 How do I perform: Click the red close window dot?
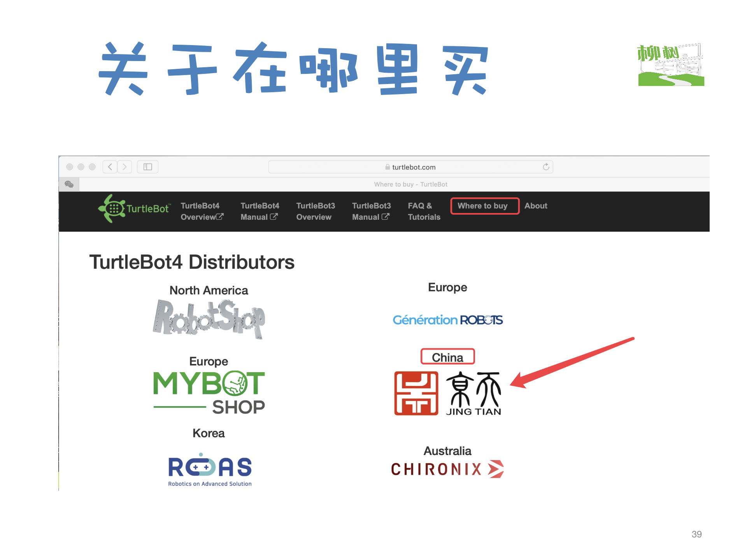point(70,167)
